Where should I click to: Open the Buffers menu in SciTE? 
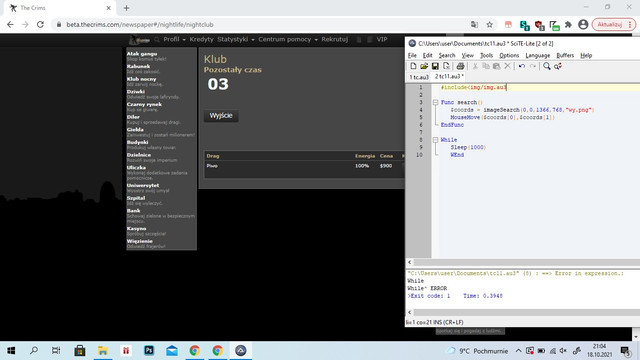[x=565, y=55]
